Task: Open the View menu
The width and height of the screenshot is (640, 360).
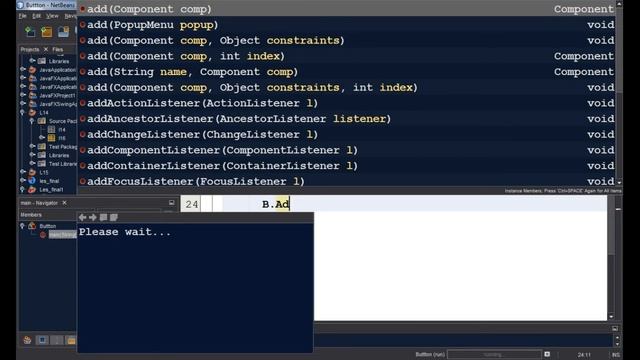Action: (x=52, y=16)
